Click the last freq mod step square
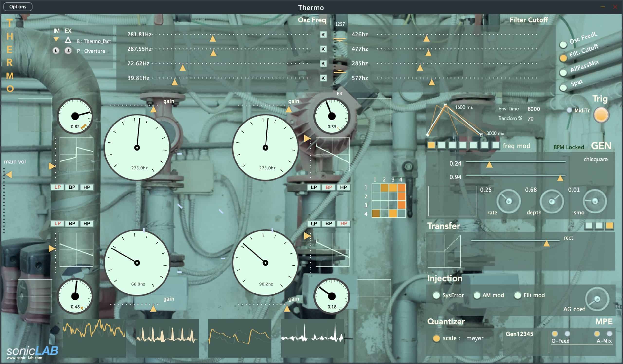 pyautogui.click(x=496, y=145)
